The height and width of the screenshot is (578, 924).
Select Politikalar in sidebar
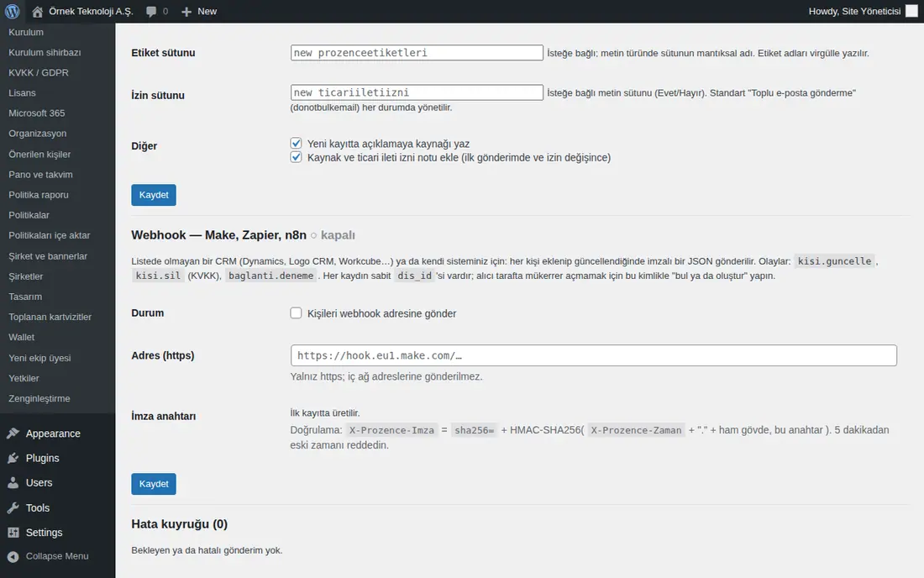pos(29,215)
